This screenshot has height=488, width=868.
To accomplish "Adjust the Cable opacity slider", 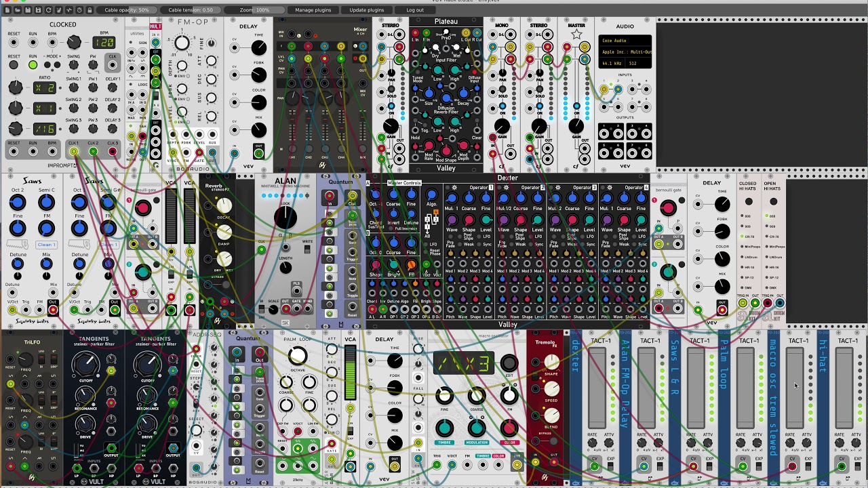I will [x=126, y=10].
